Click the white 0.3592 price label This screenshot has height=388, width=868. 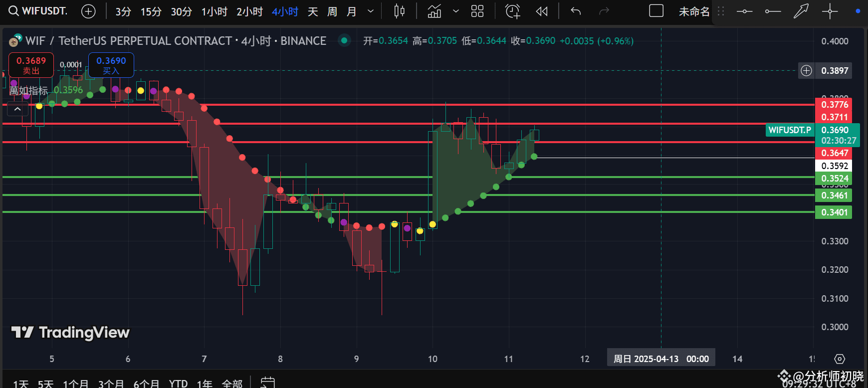835,166
